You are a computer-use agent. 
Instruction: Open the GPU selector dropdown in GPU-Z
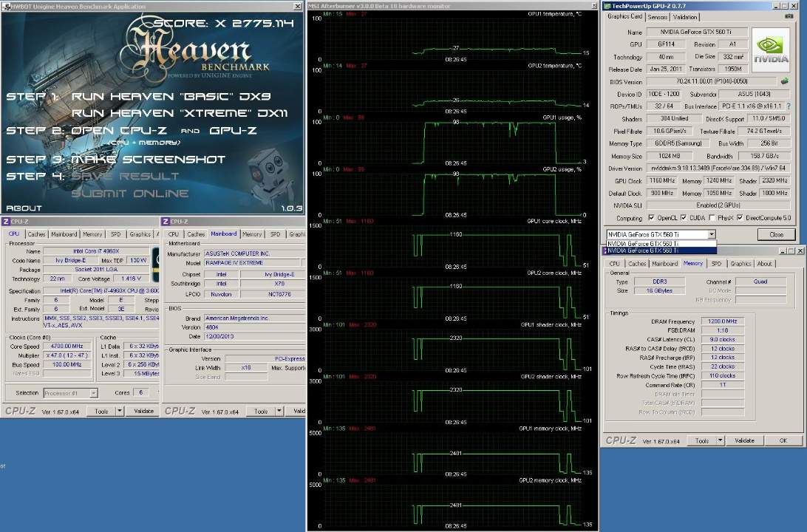click(x=712, y=234)
